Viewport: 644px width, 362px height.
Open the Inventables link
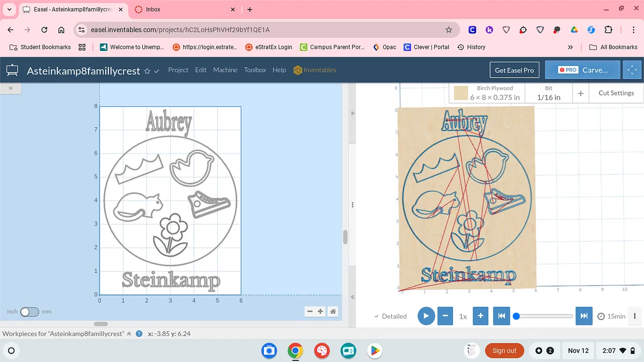[x=315, y=70]
